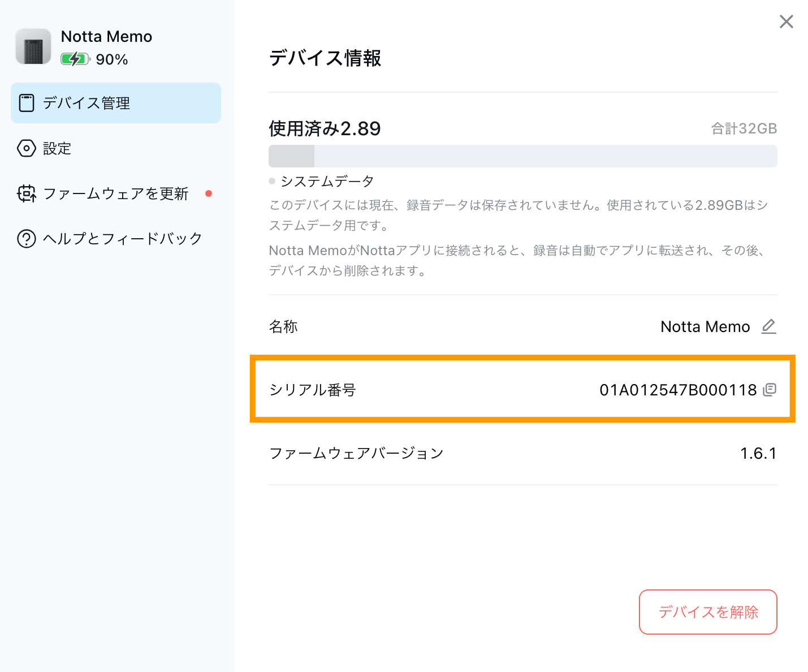Viewport: 808px width, 672px height.
Task: Click the デバイスを解除 button
Action: coord(708,612)
